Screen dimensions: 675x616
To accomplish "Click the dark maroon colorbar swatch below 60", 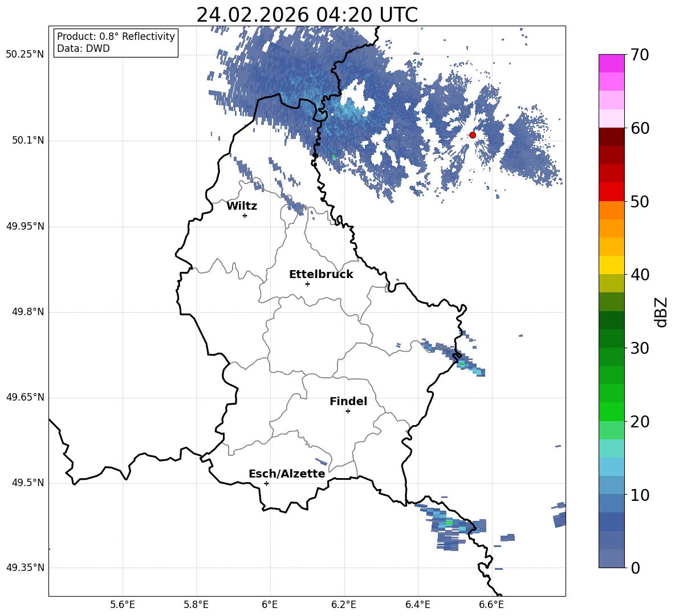I will click(611, 137).
